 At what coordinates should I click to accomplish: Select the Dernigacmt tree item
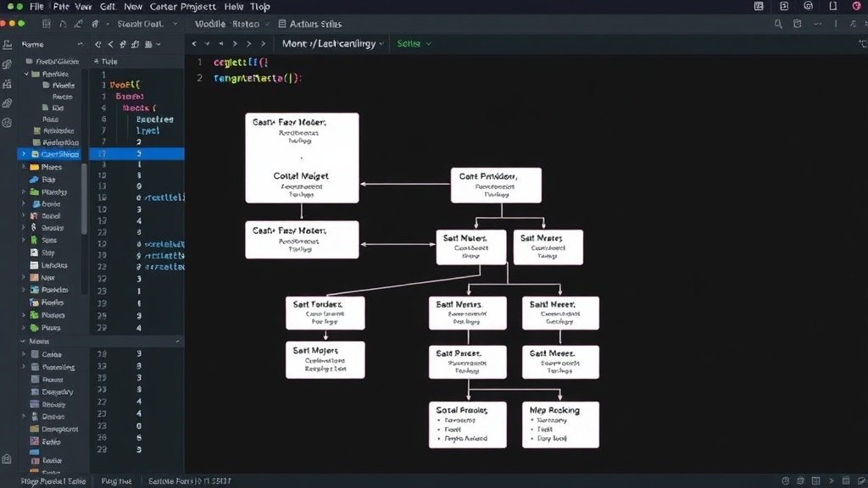click(54, 429)
